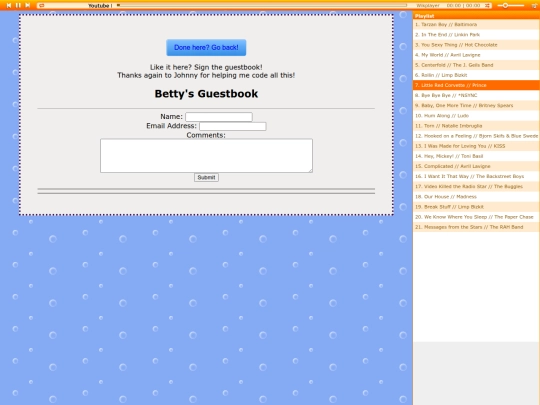Image resolution: width=540 pixels, height=405 pixels.
Task: Play Centerfold // The J. Geils Band
Action: coord(476,65)
